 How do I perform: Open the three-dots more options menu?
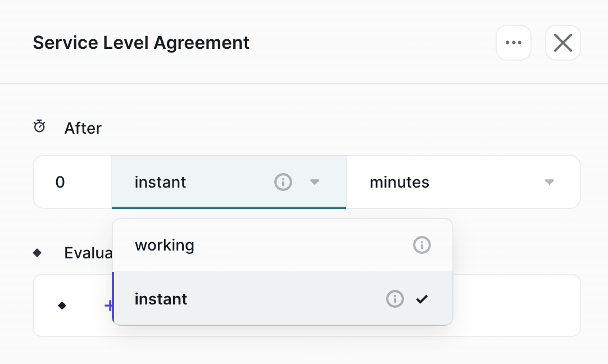[x=514, y=43]
